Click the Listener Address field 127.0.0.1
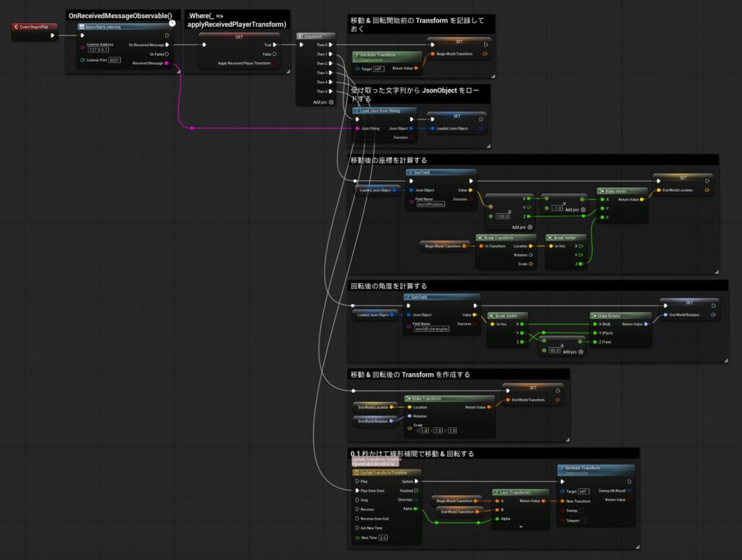The height and width of the screenshot is (560, 742). pyautogui.click(x=98, y=50)
